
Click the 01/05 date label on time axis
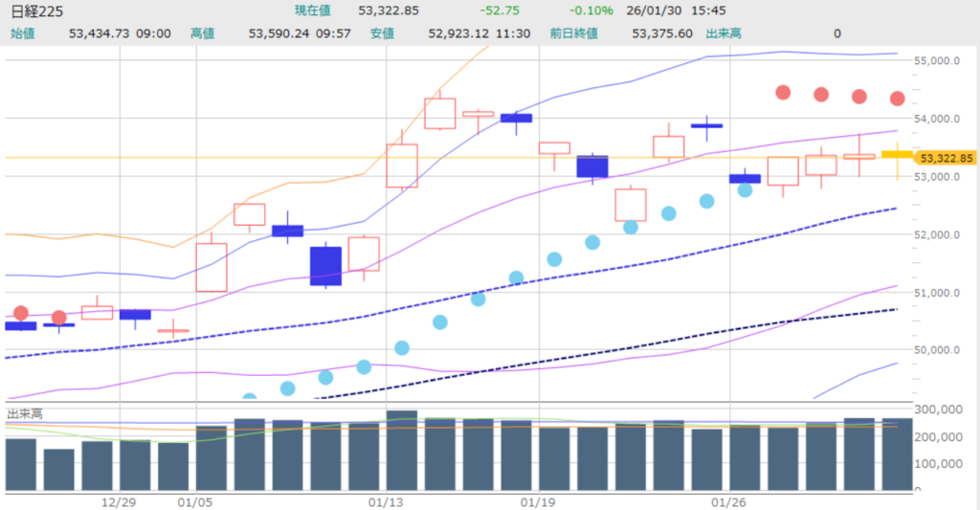pos(195,501)
